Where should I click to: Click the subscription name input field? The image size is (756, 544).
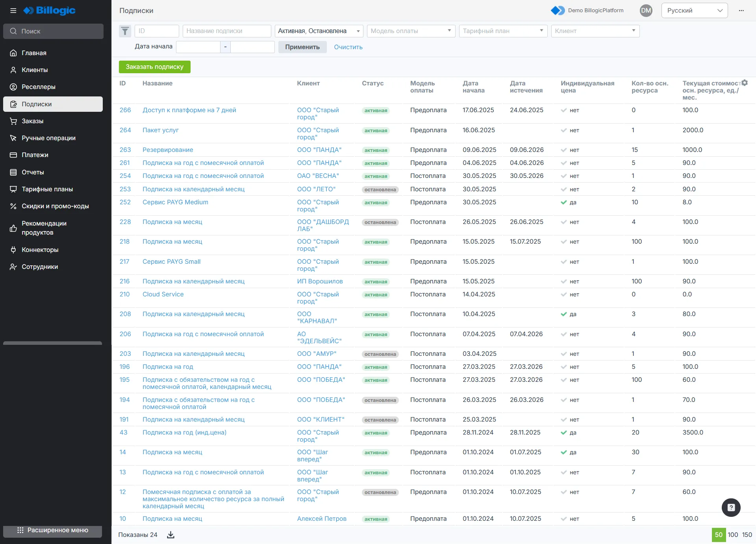click(227, 31)
